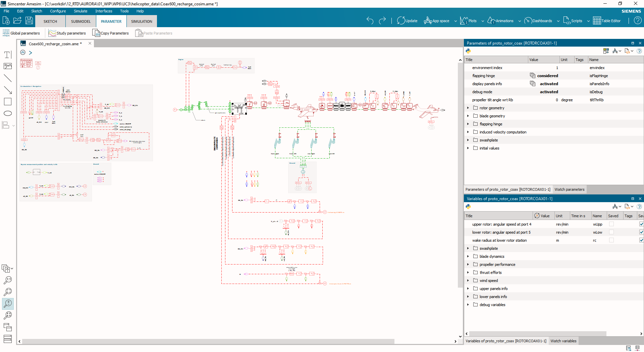The width and height of the screenshot is (644, 352).
Task: Open the Simulate menu
Action: [80, 11]
